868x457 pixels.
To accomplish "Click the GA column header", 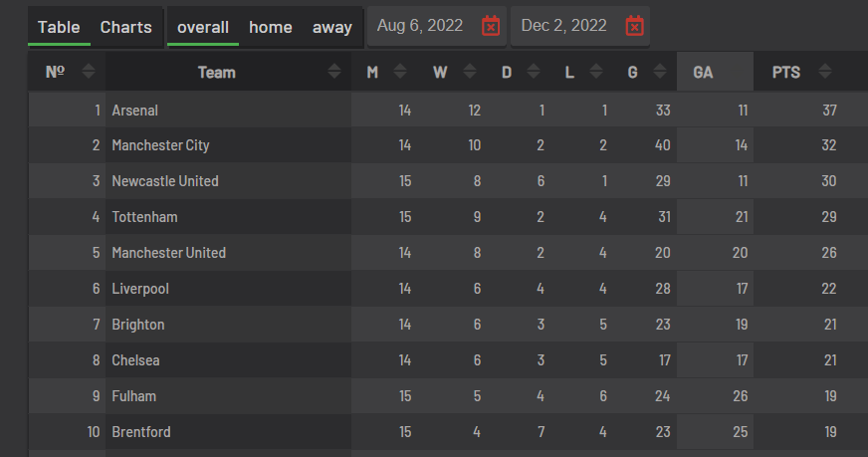I will click(703, 72).
